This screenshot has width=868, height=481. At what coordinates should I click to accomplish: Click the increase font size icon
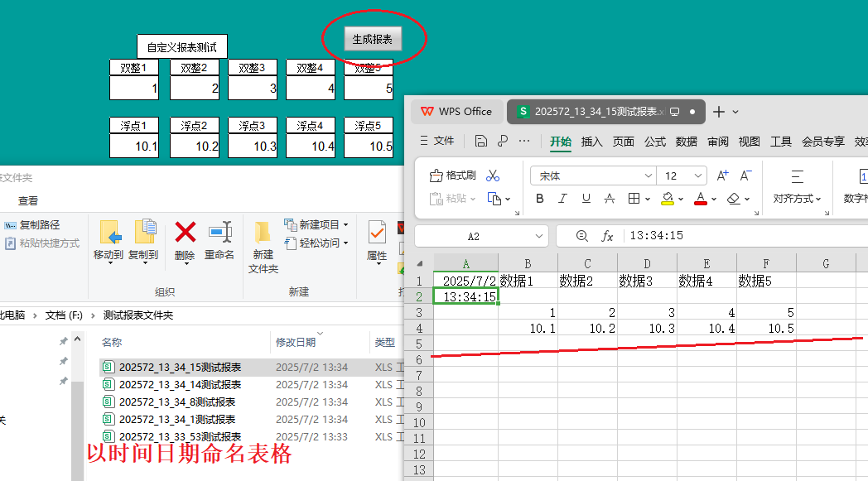tap(722, 176)
